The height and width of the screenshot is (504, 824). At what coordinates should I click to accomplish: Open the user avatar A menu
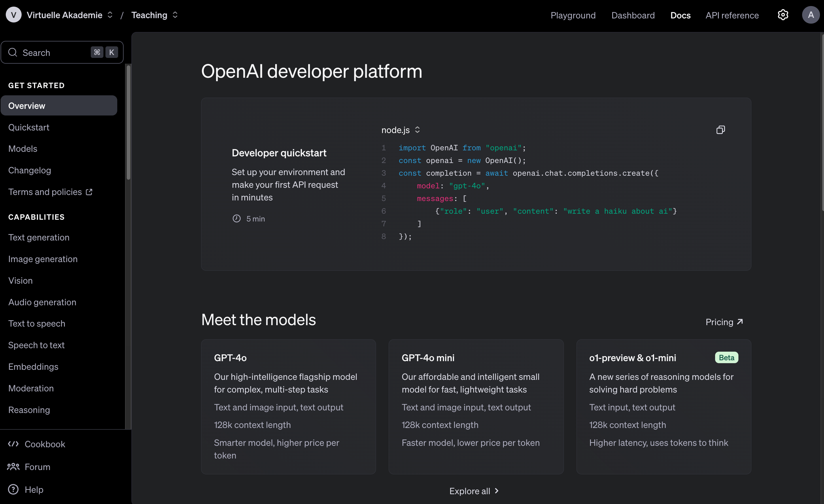coord(811,15)
